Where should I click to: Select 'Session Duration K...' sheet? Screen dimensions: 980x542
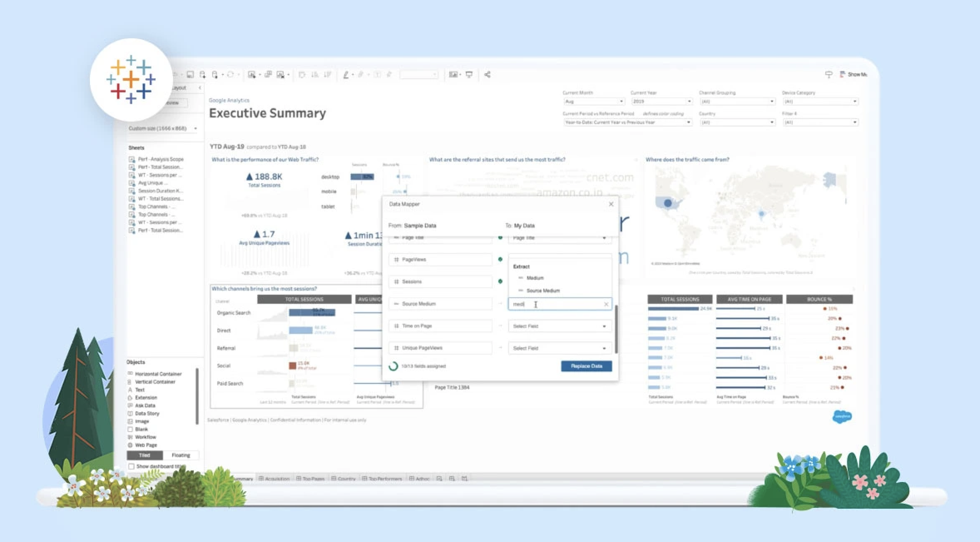click(x=156, y=191)
